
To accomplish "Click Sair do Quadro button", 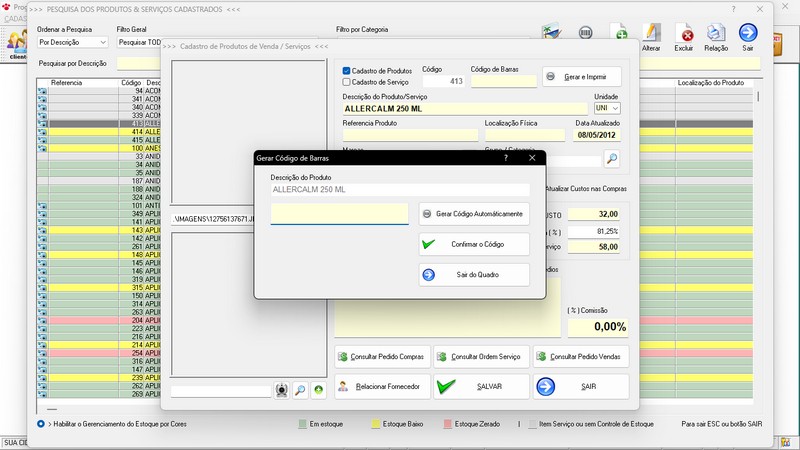I will tap(474, 275).
